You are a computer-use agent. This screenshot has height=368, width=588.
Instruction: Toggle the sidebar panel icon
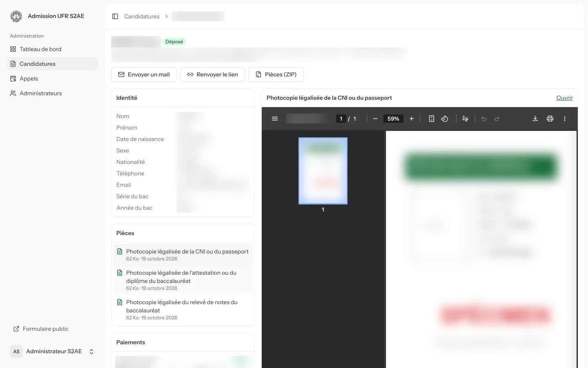(x=115, y=16)
